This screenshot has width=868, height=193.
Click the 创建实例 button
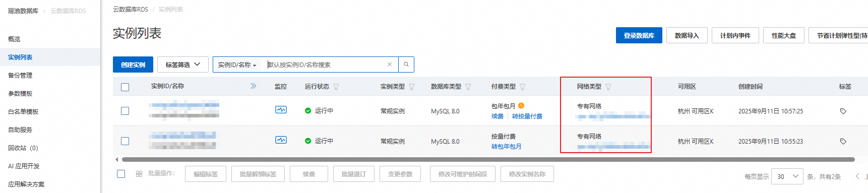click(133, 65)
